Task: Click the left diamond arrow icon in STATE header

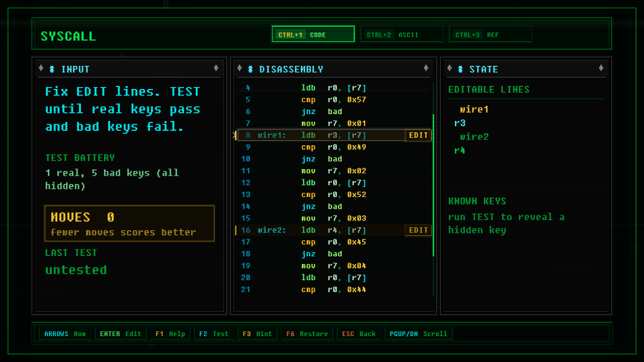Action: point(449,68)
